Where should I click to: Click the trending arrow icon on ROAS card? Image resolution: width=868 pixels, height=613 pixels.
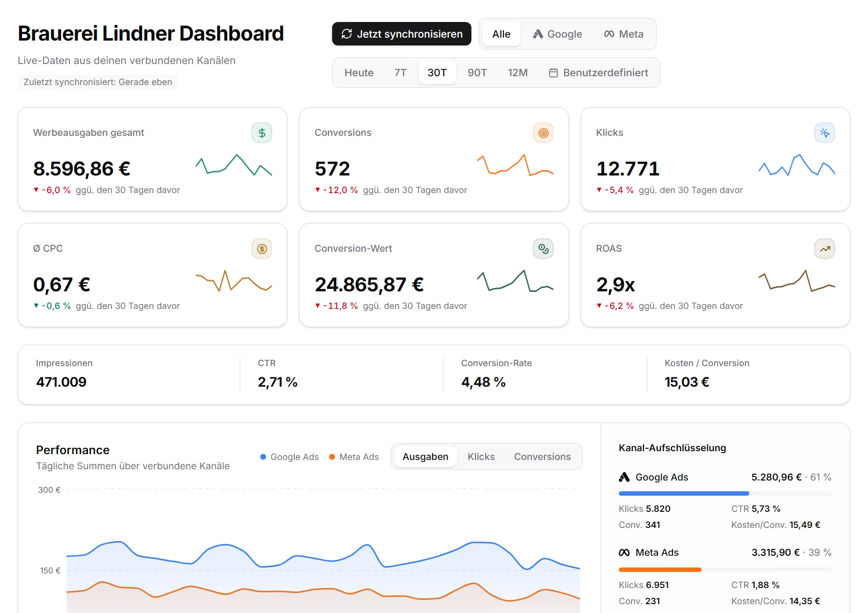point(825,249)
